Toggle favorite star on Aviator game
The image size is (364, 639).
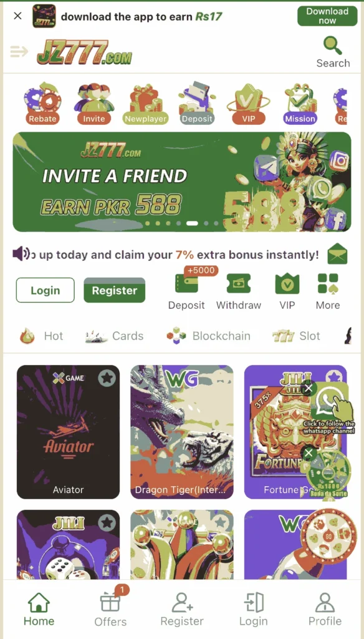click(x=107, y=379)
